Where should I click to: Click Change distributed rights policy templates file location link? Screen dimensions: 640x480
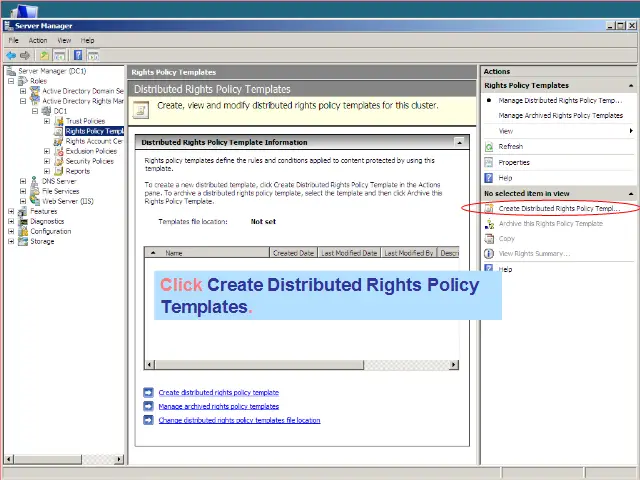pos(239,420)
